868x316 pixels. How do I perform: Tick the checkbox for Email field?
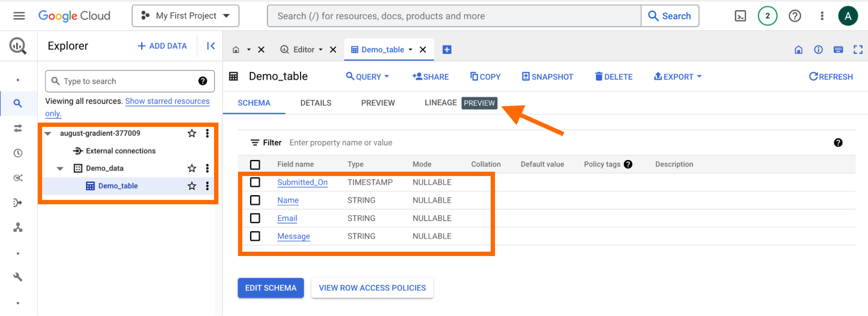pyautogui.click(x=255, y=218)
